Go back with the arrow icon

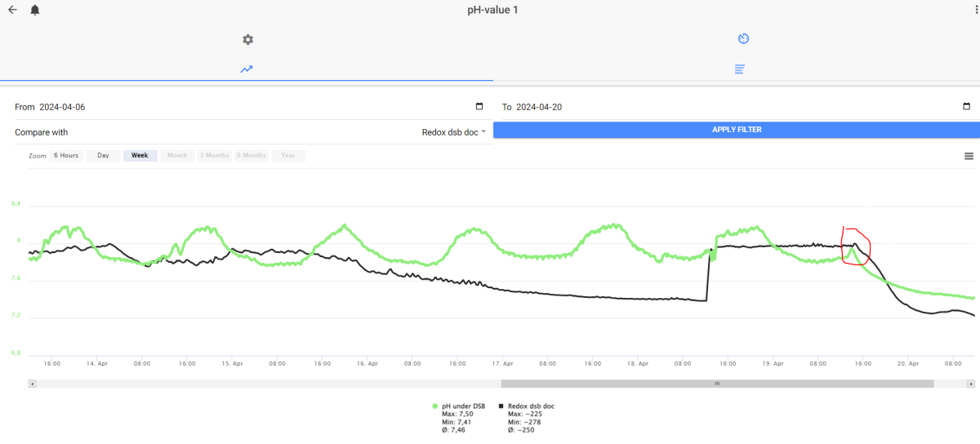[x=12, y=10]
